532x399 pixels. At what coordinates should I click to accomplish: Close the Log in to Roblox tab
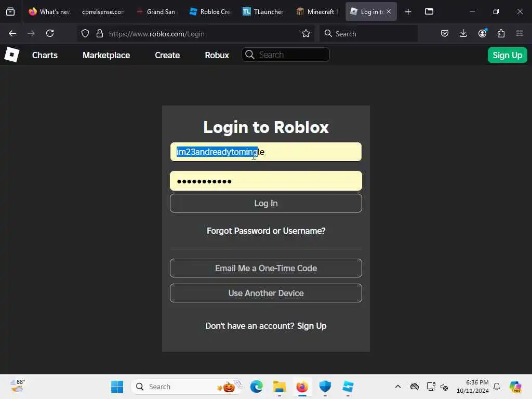point(389,11)
